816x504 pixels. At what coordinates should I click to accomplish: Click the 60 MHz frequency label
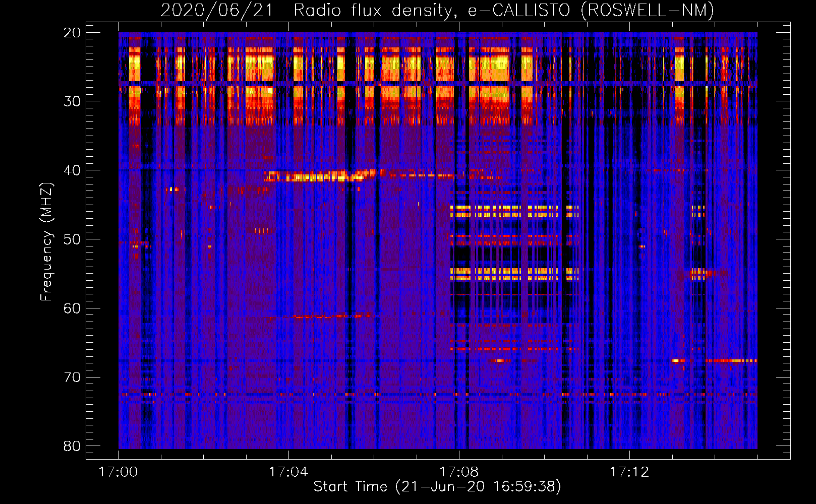click(x=72, y=308)
